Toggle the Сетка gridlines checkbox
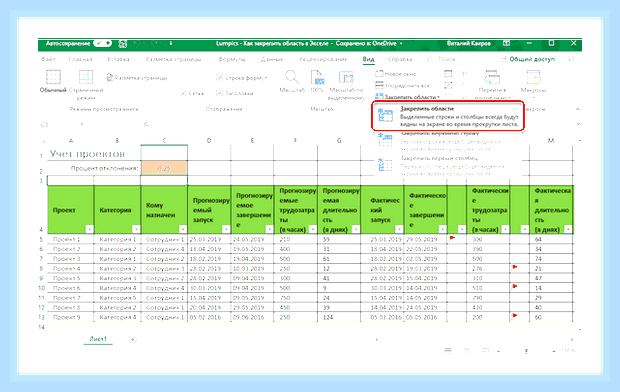 click(192, 93)
